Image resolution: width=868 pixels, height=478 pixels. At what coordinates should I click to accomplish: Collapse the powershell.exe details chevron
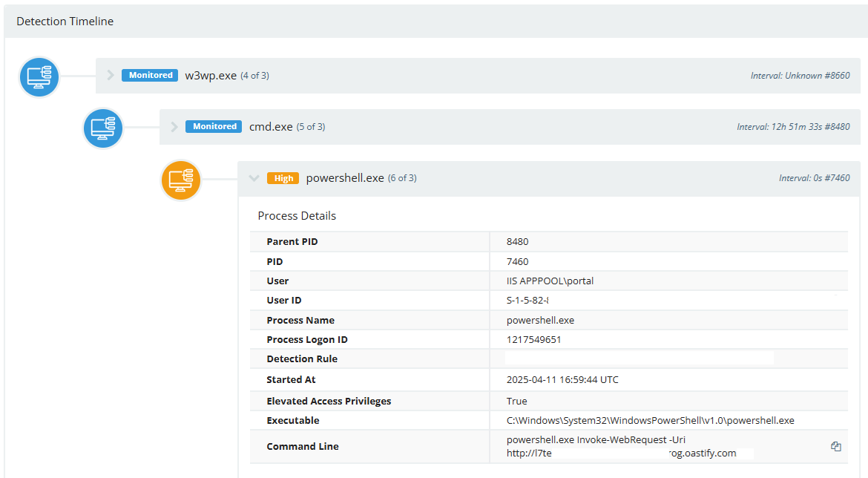[254, 178]
